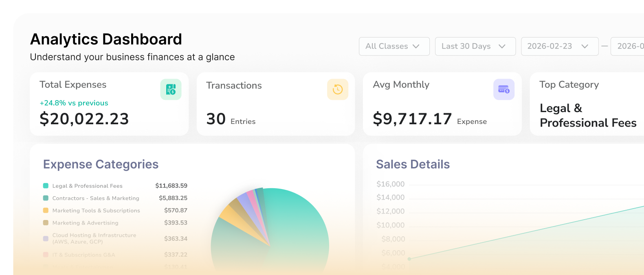
Task: Click the Legal & Professional Fees top category text
Action: pyautogui.click(x=588, y=115)
